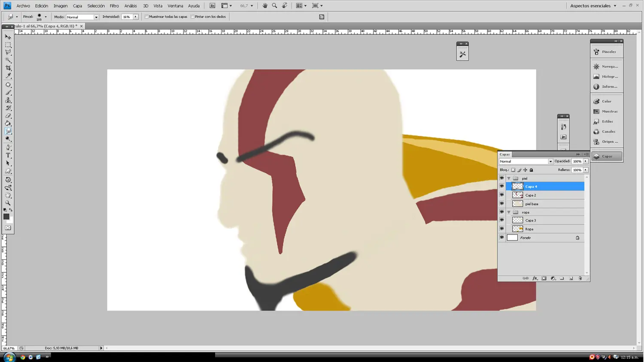Select the Clone Stamp tool
The width and height of the screenshot is (644, 362).
tap(8, 100)
